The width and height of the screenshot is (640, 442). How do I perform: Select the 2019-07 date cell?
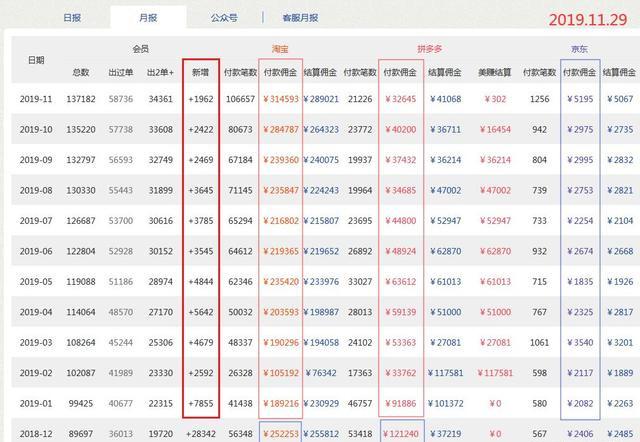click(x=36, y=221)
